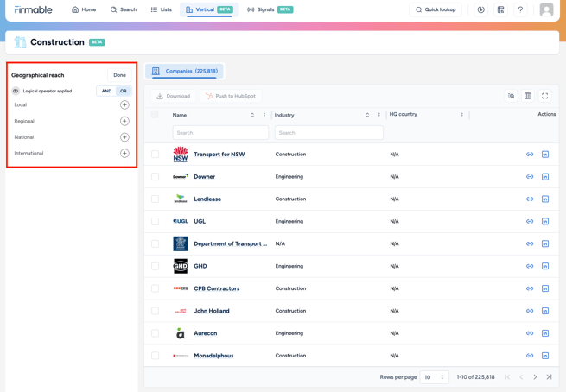Open Vertical beta navigation item

click(209, 9)
